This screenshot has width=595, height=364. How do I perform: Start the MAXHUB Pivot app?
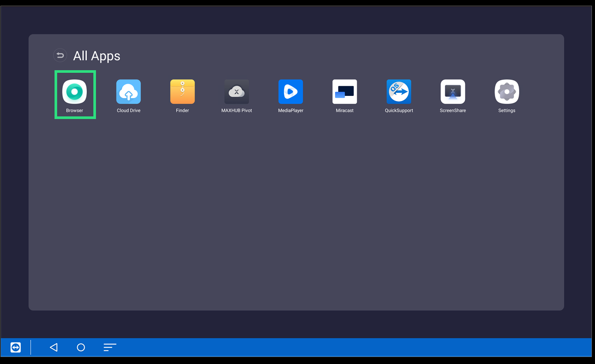click(236, 92)
